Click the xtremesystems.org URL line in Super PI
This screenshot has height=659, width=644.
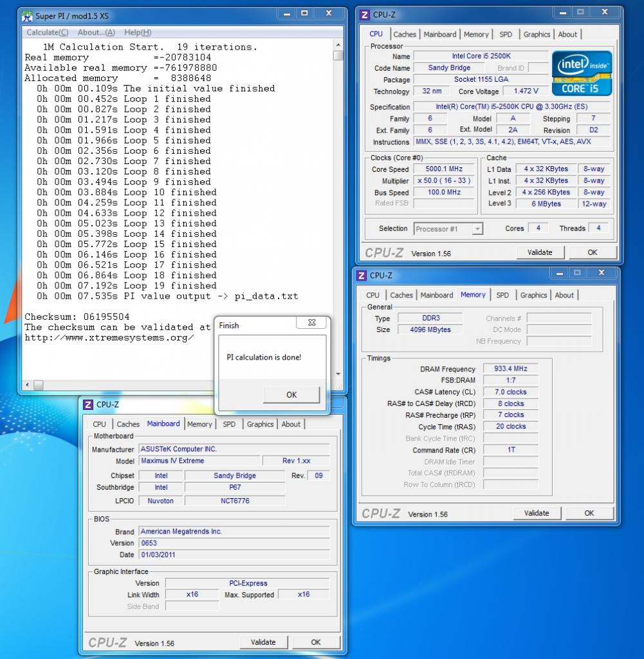109,338
